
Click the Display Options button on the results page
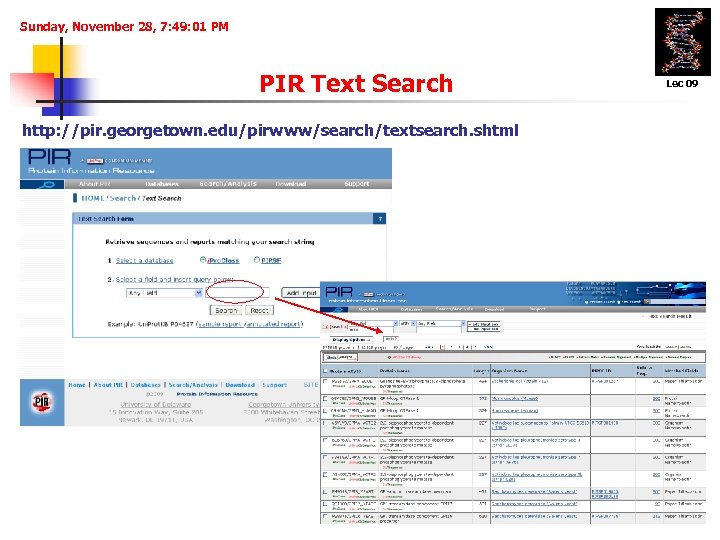coord(351,339)
